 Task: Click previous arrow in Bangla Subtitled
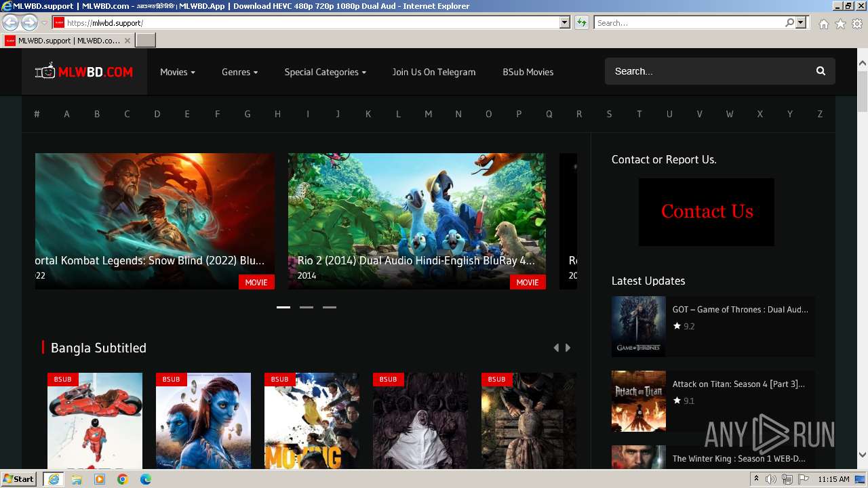point(556,348)
